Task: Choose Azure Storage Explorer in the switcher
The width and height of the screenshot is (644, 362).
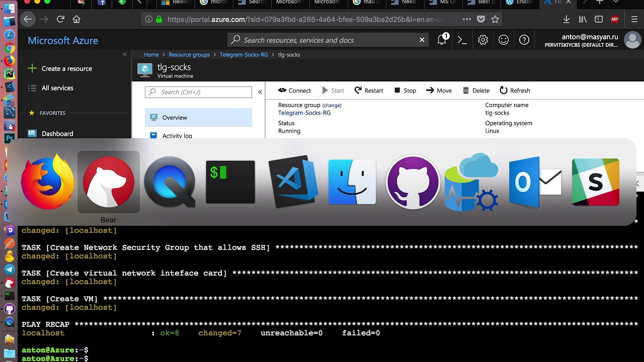Action: tap(472, 182)
